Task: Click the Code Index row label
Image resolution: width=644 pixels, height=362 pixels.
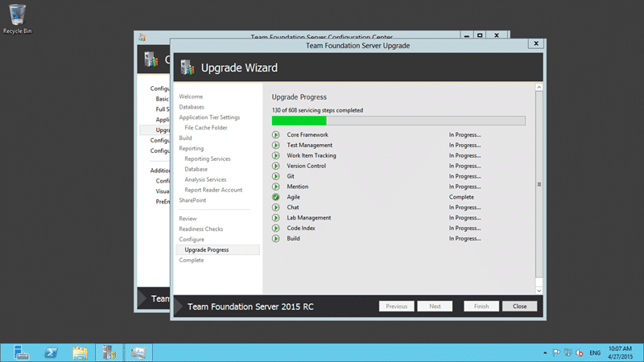Action: coord(301,228)
